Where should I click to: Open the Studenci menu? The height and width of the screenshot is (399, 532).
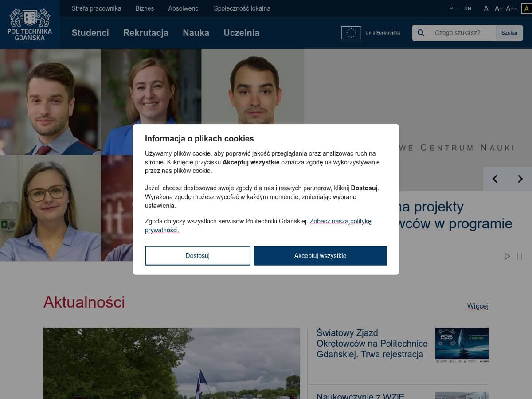tap(90, 33)
